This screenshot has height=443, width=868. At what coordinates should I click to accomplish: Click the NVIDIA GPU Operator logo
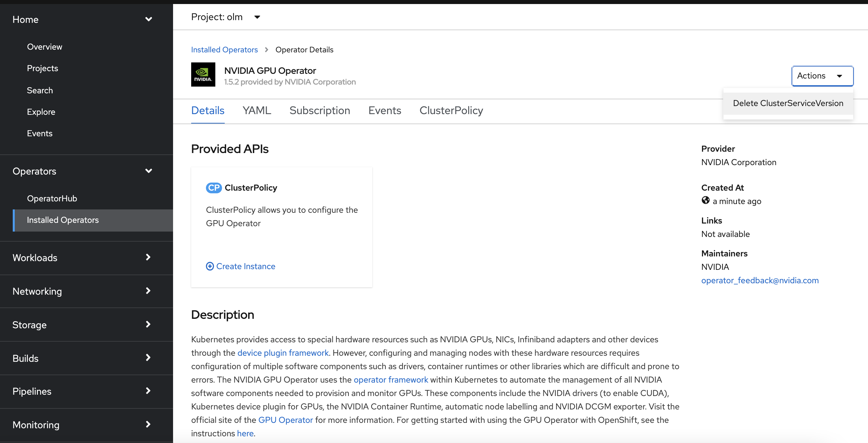point(203,75)
